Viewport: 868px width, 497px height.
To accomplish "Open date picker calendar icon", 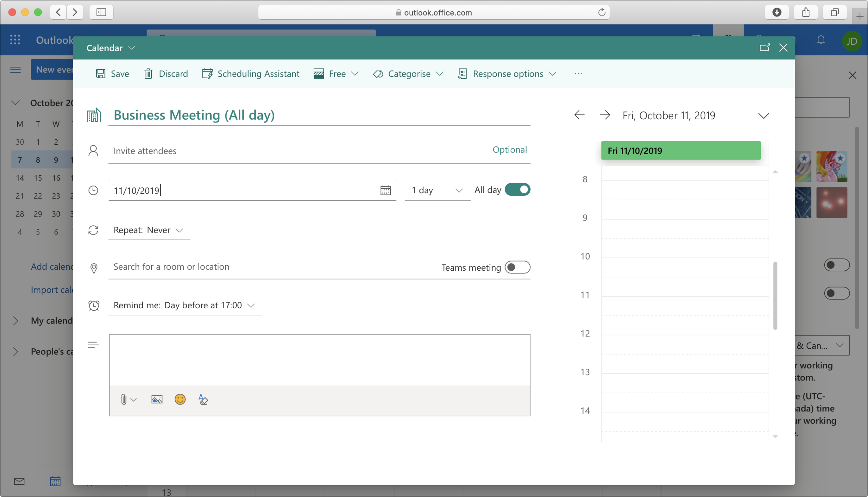I will click(385, 190).
